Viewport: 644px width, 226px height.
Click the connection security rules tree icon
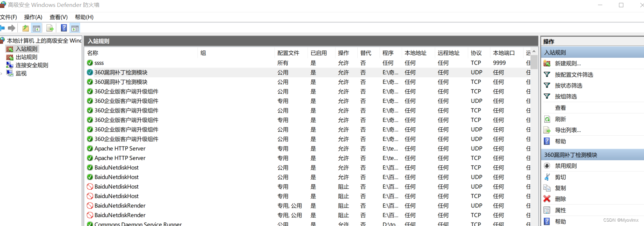(10, 65)
